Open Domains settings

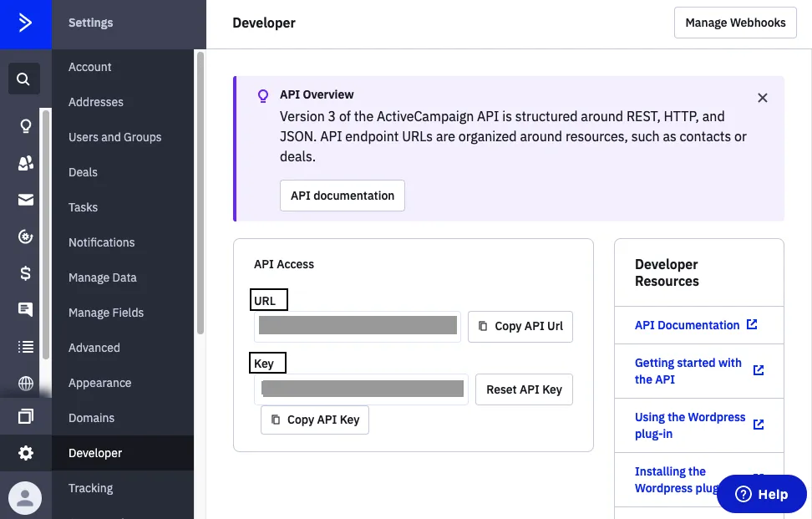tap(92, 418)
